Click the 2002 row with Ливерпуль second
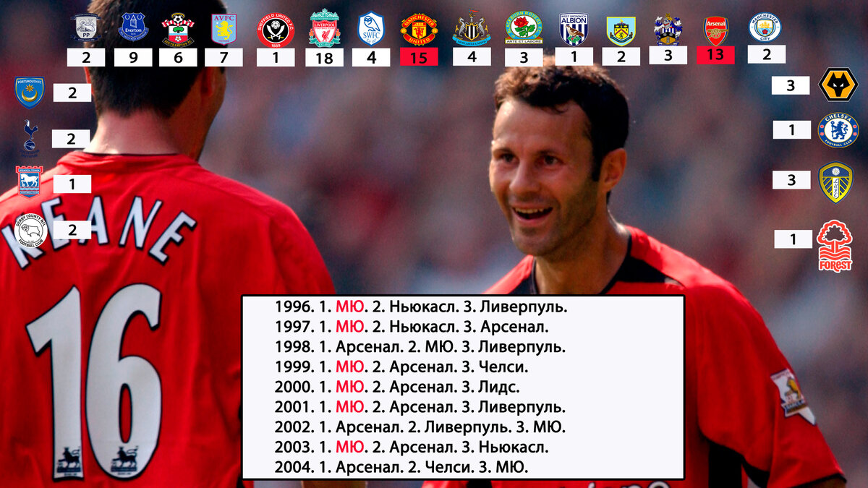Image resolution: width=868 pixels, height=488 pixels. click(420, 427)
